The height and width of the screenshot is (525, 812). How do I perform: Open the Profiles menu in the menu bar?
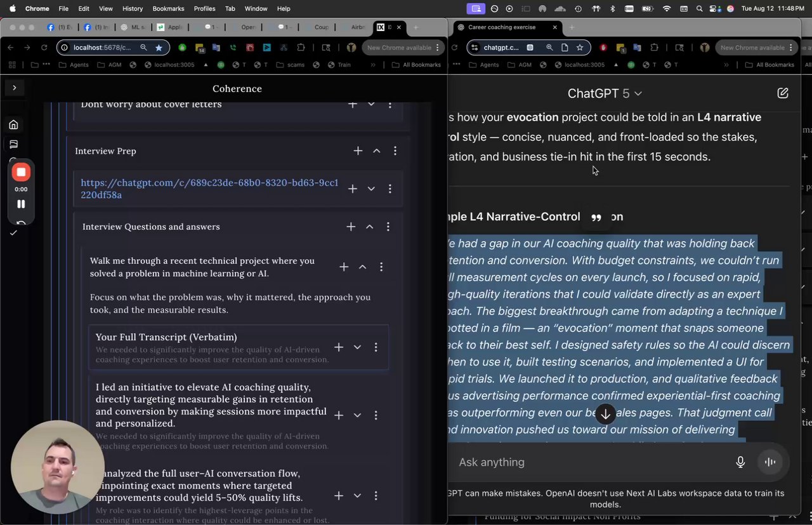pos(204,9)
